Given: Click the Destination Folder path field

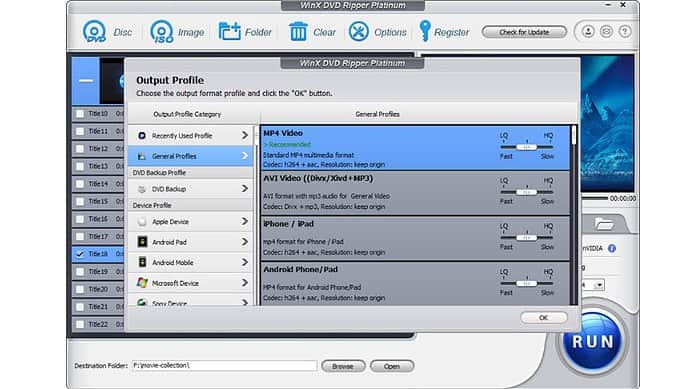Looking at the screenshot, I should click(224, 366).
